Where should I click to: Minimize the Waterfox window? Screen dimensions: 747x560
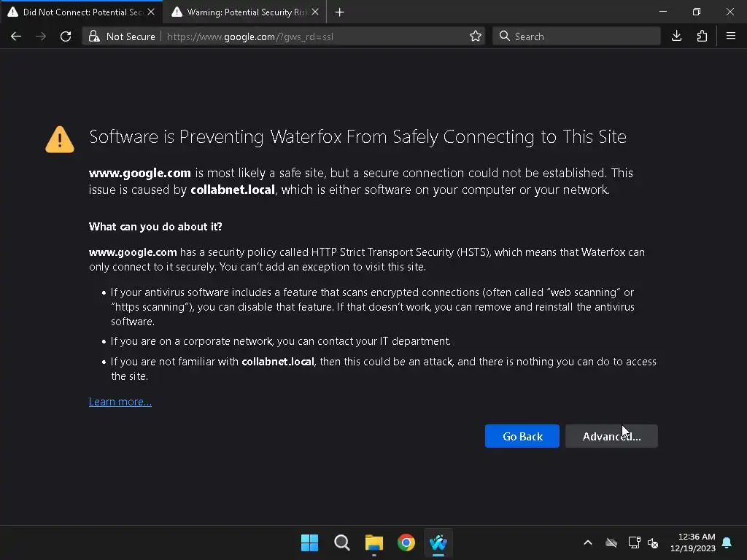tap(663, 12)
